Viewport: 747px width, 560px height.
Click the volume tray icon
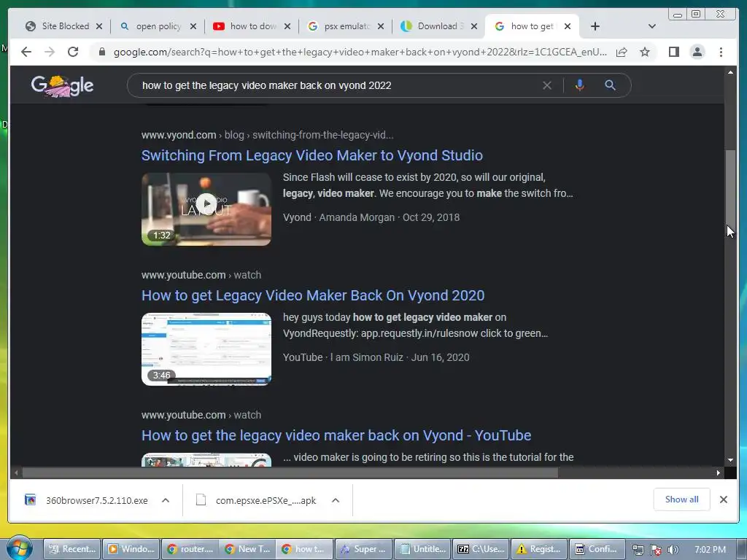tap(673, 550)
